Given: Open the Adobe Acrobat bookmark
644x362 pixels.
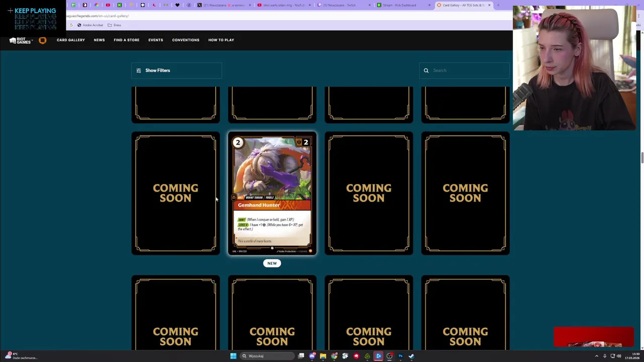Looking at the screenshot, I should [x=90, y=25].
